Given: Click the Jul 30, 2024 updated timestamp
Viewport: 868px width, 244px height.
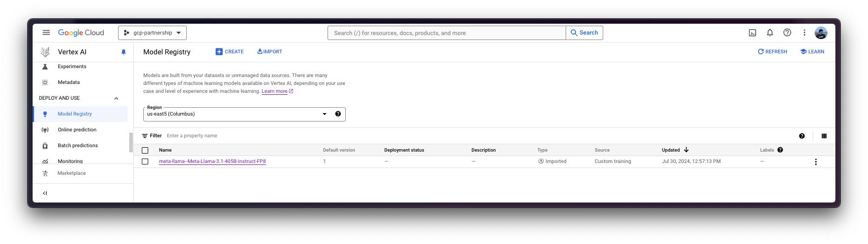Looking at the screenshot, I should (691, 162).
